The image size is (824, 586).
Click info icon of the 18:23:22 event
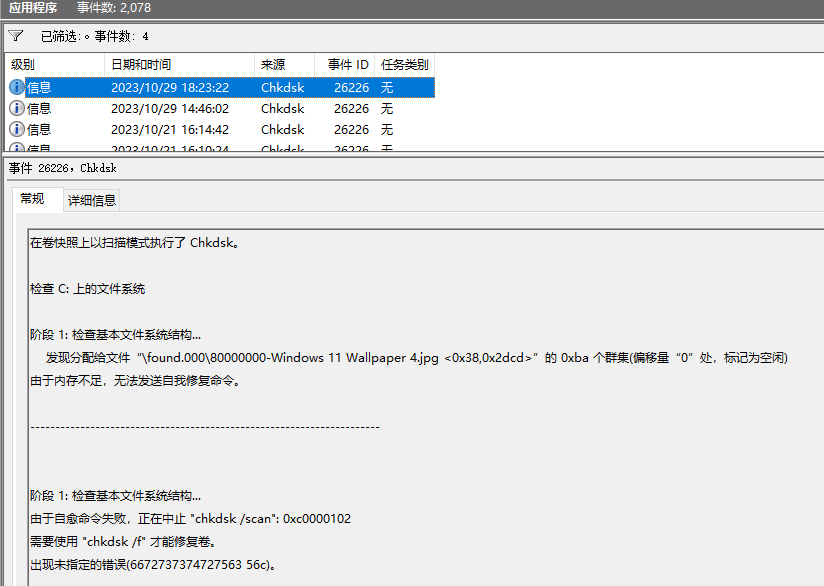tap(17, 87)
